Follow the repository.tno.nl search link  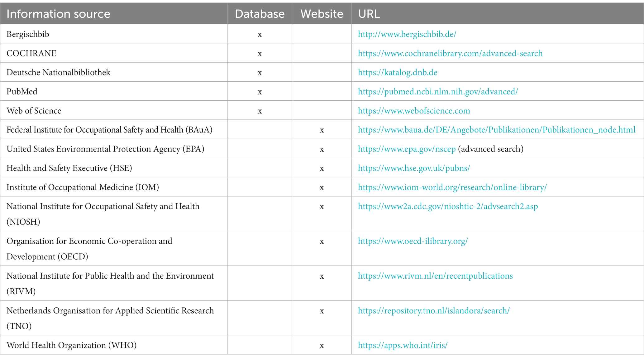pyautogui.click(x=434, y=311)
